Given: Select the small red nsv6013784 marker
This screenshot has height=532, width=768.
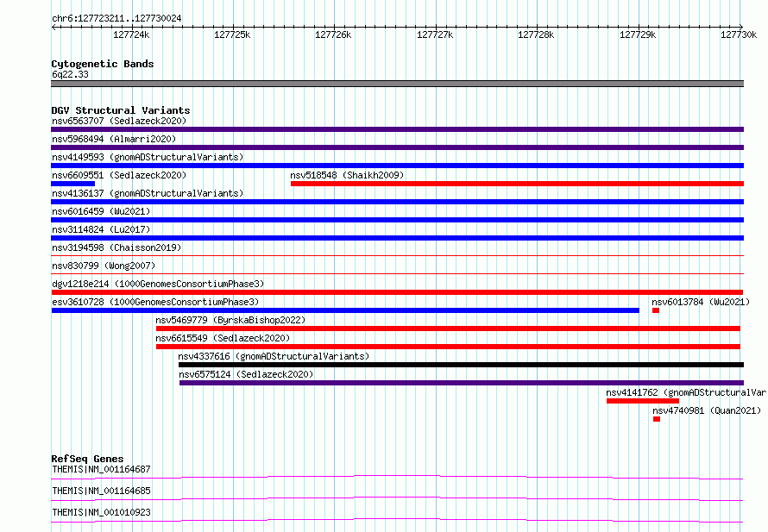Looking at the screenshot, I should pyautogui.click(x=656, y=310).
